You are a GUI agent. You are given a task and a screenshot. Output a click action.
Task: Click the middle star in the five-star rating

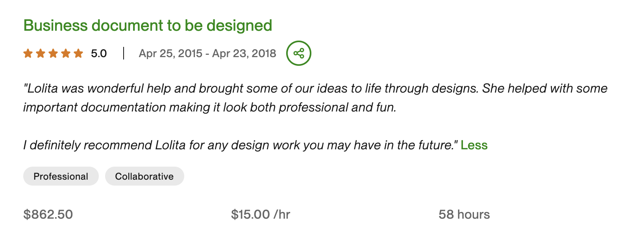tap(53, 53)
